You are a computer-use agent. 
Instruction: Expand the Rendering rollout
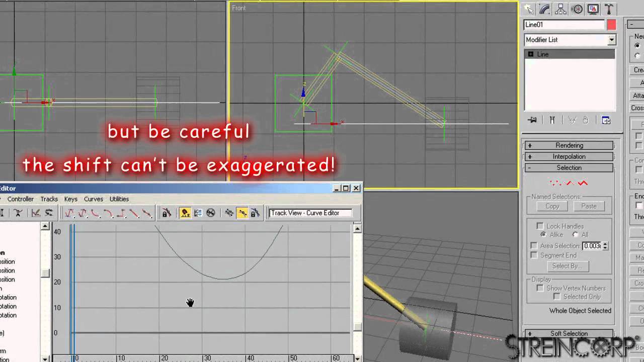569,145
